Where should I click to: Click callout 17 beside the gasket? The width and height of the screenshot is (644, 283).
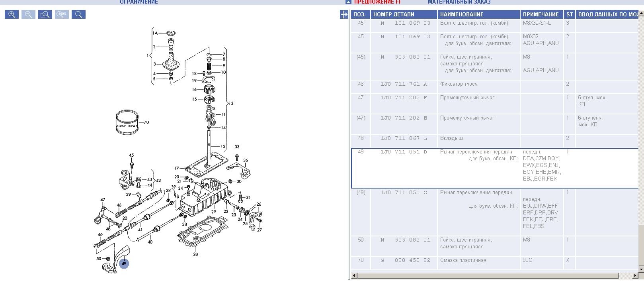(176, 168)
